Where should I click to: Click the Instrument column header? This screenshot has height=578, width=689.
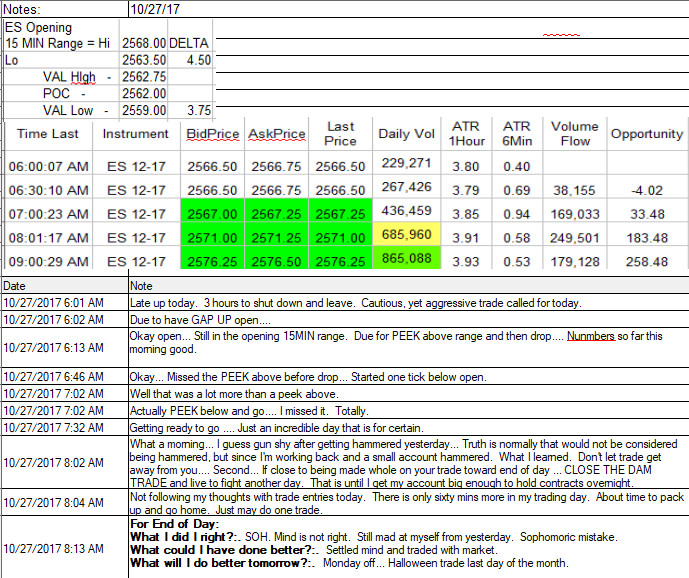[135, 134]
